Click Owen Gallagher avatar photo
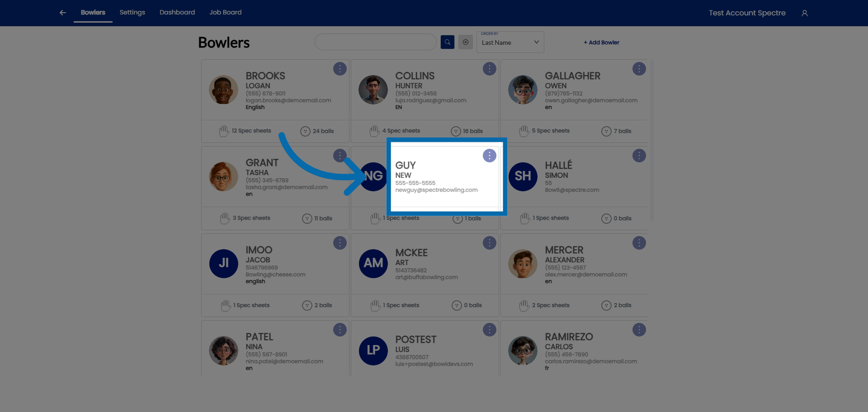 [523, 90]
